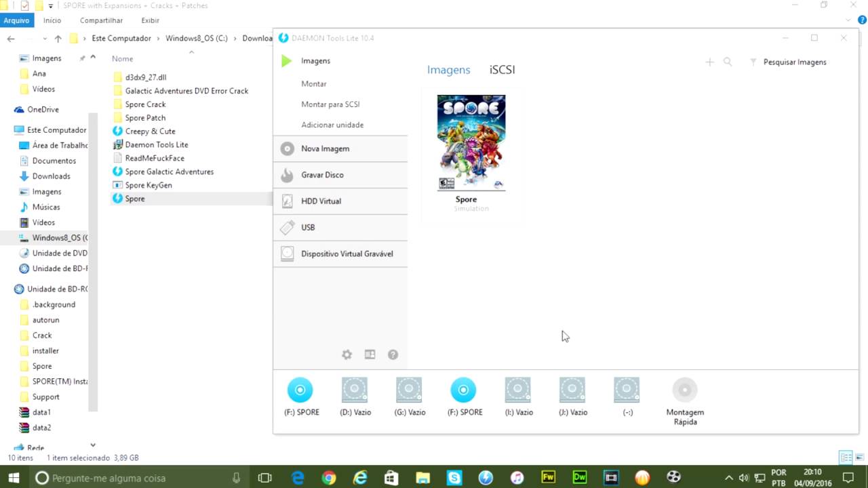Image resolution: width=868 pixels, height=488 pixels.
Task: Open Nova Imagem in DAEMON Tools
Action: (340, 148)
